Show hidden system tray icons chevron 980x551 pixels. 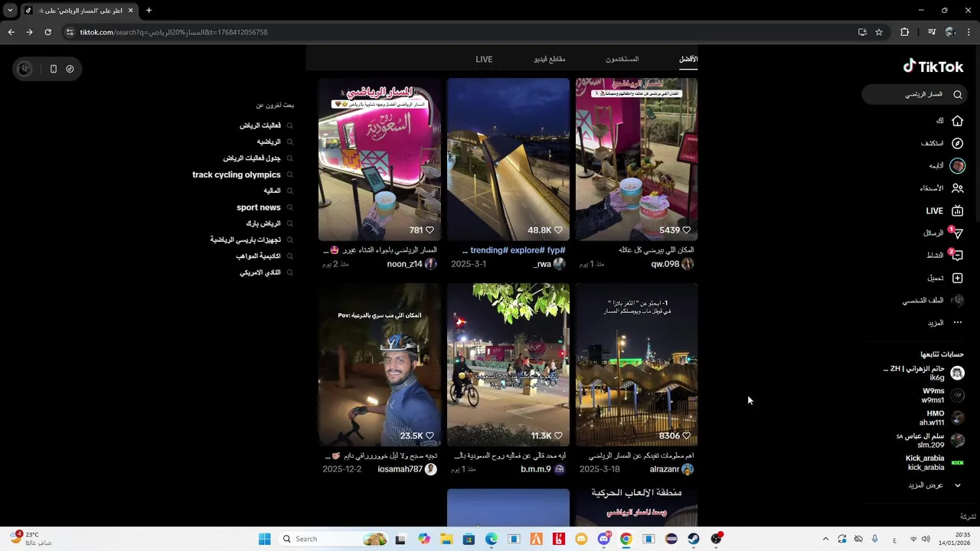825,540
